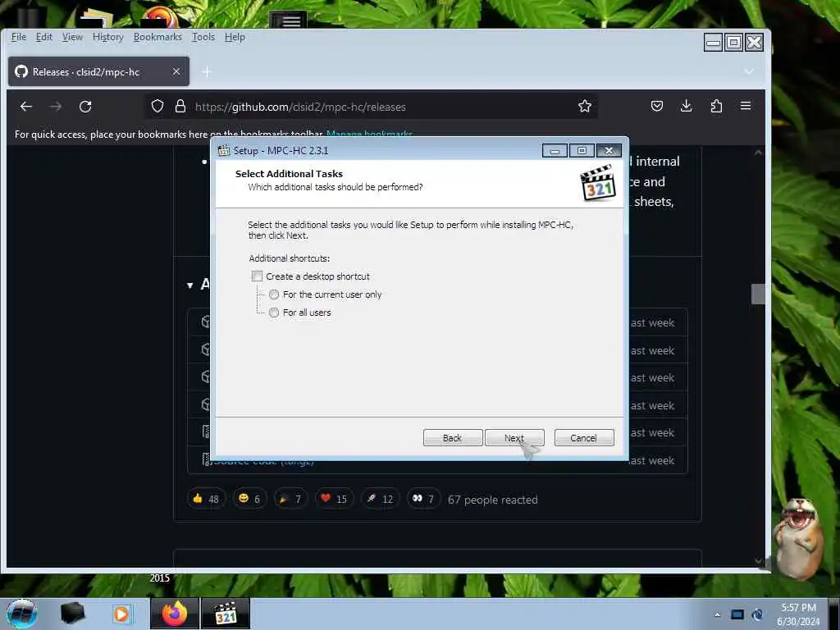
Task: Click the scroll down arrow of page
Action: 758,561
